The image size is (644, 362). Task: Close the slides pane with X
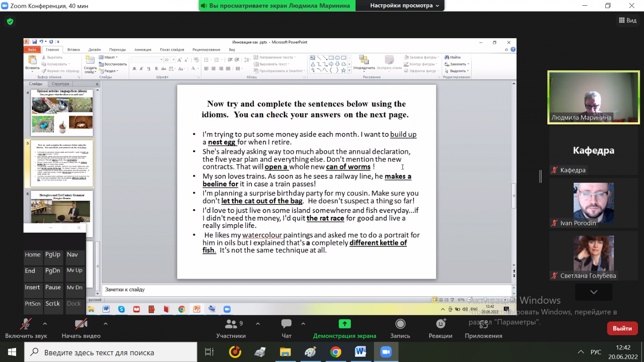click(97, 84)
